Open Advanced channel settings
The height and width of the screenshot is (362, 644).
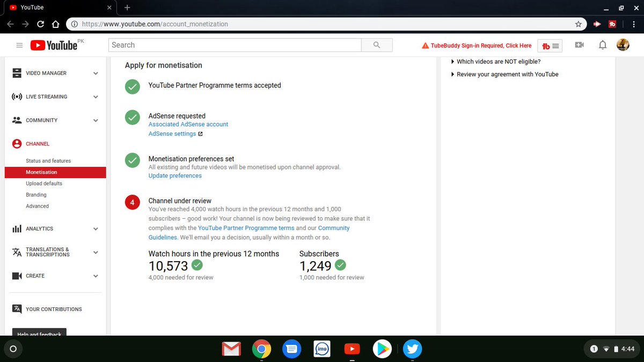(x=37, y=206)
